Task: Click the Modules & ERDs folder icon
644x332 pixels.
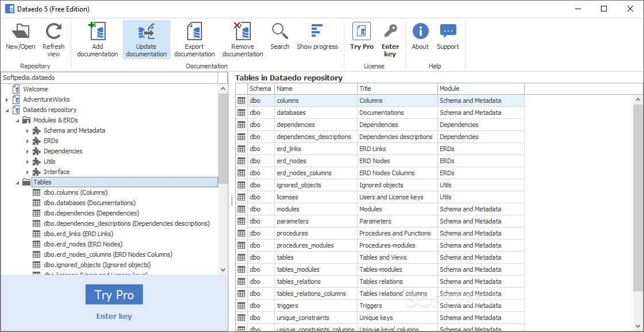Action: [26, 120]
